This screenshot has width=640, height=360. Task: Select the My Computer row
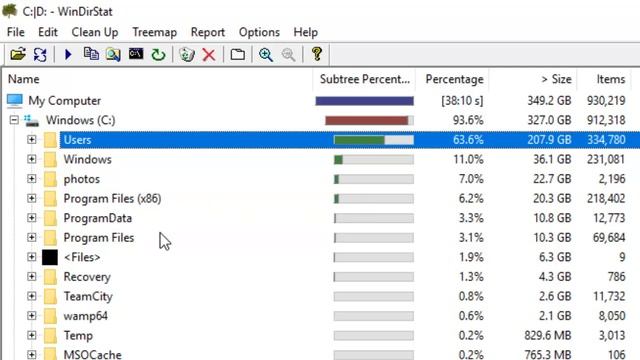(x=320, y=101)
